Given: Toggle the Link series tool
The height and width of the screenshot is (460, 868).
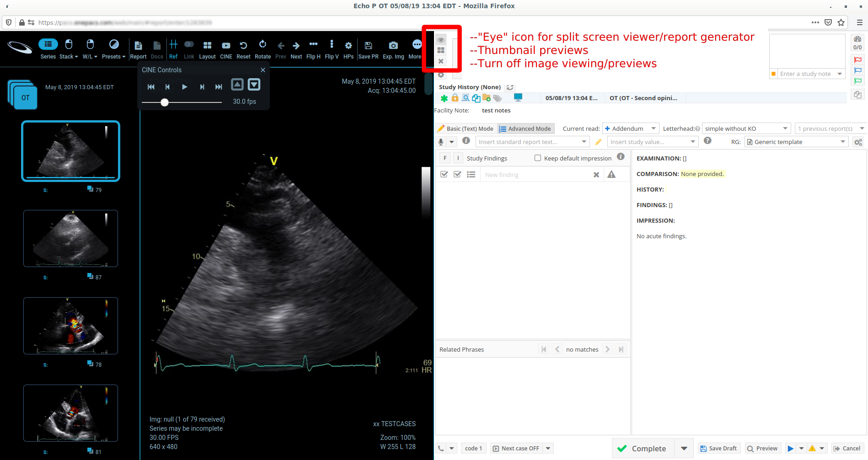Looking at the screenshot, I should point(189,49).
